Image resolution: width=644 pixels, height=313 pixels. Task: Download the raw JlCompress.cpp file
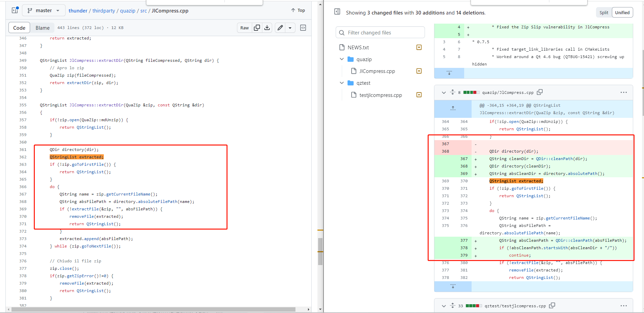[x=267, y=28]
